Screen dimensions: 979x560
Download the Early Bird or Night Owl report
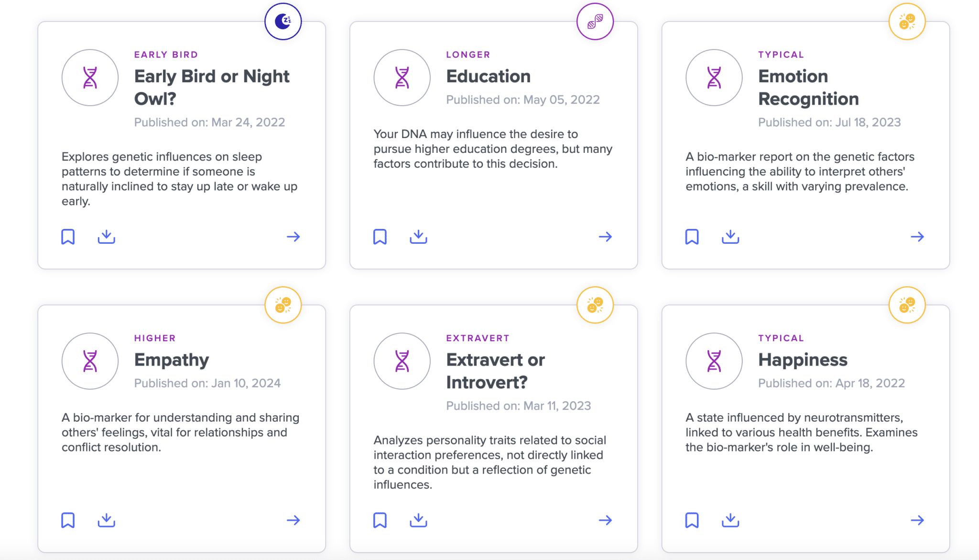(x=106, y=237)
